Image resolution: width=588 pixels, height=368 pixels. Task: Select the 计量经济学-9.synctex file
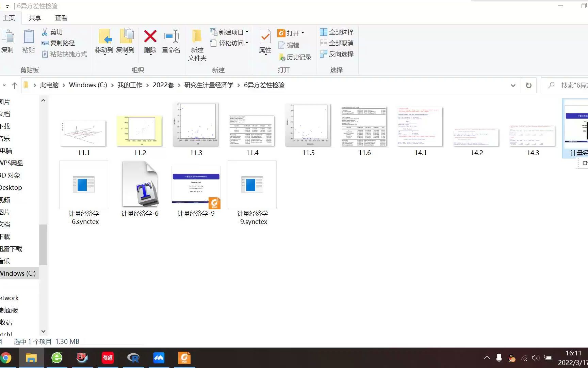tap(252, 193)
